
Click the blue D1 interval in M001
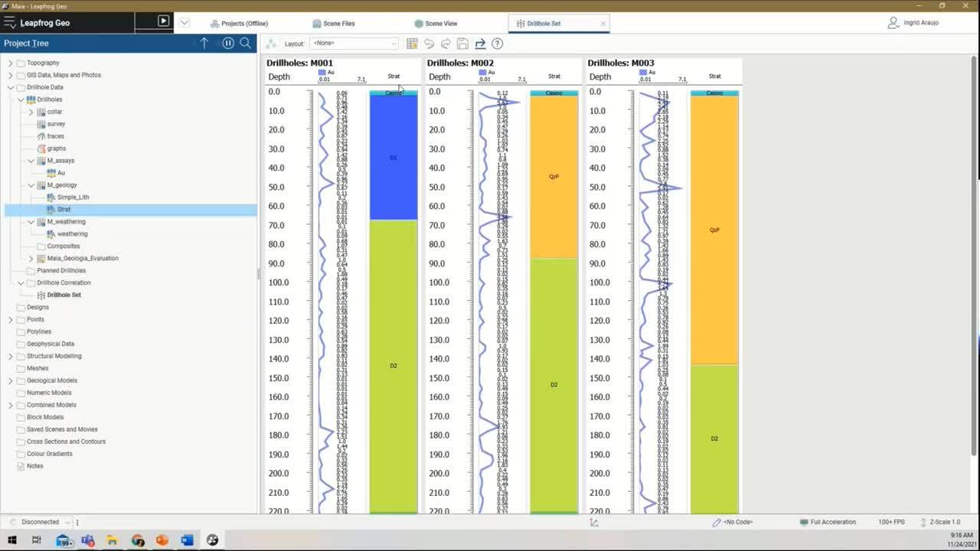coord(394,158)
